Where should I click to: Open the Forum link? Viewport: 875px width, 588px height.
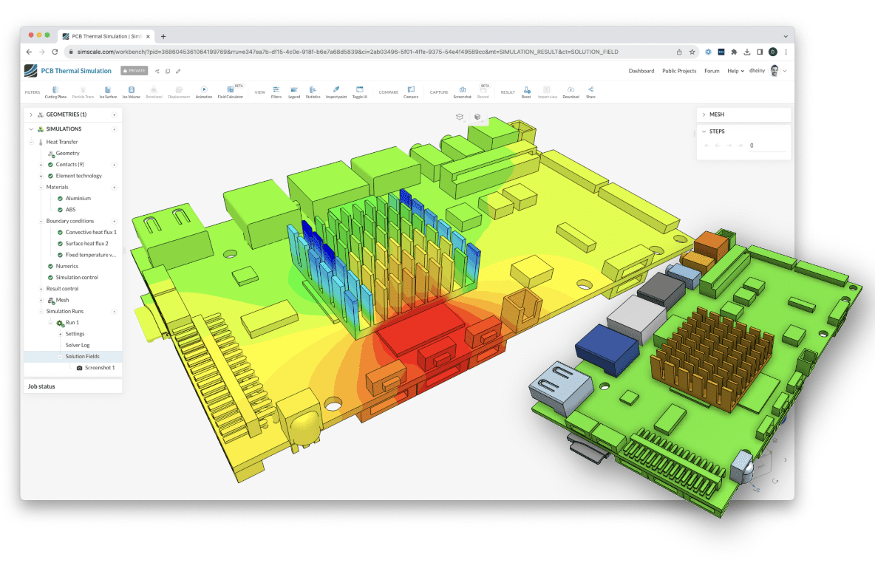pos(712,71)
